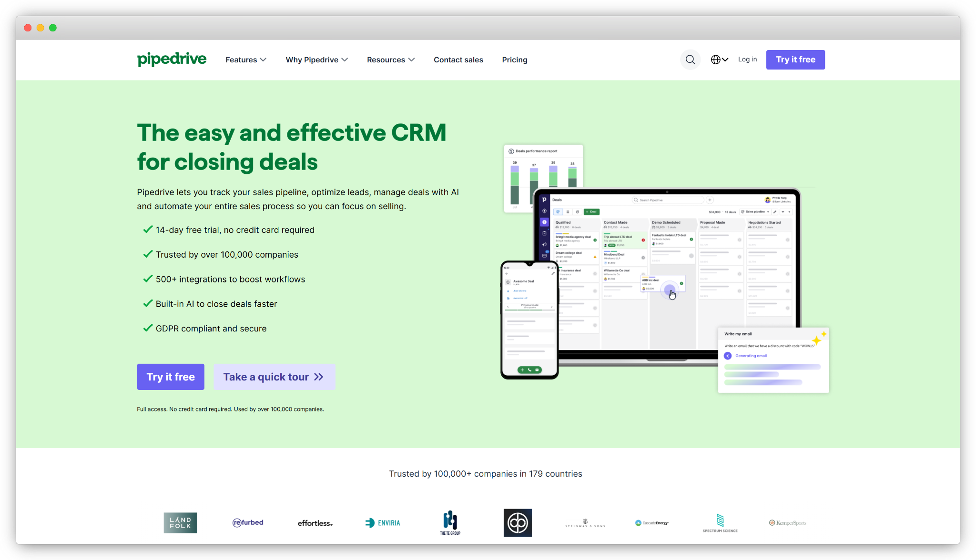
Task: Click the dark circular emblem logo
Action: [x=518, y=523]
